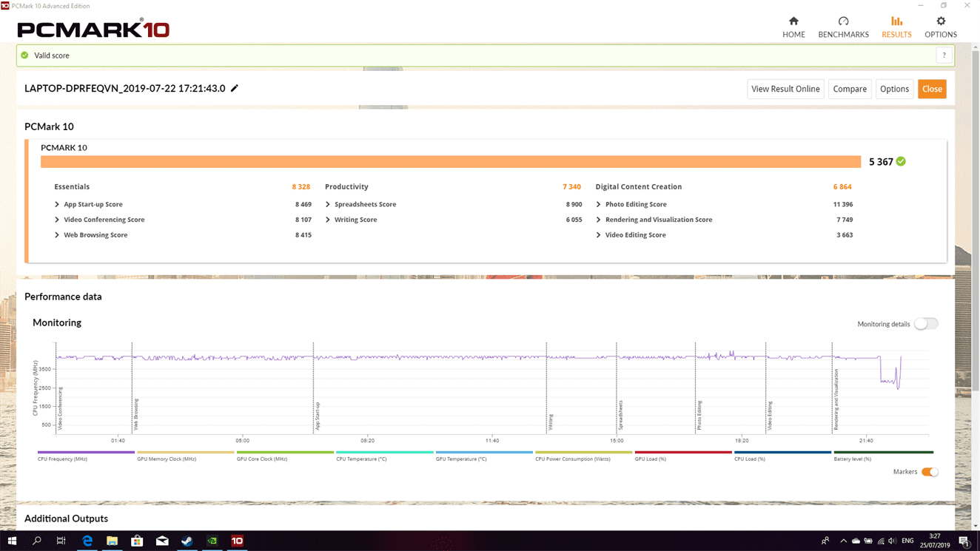Click View Result Online button
Image resolution: width=980 pixels, height=551 pixels.
coord(785,89)
